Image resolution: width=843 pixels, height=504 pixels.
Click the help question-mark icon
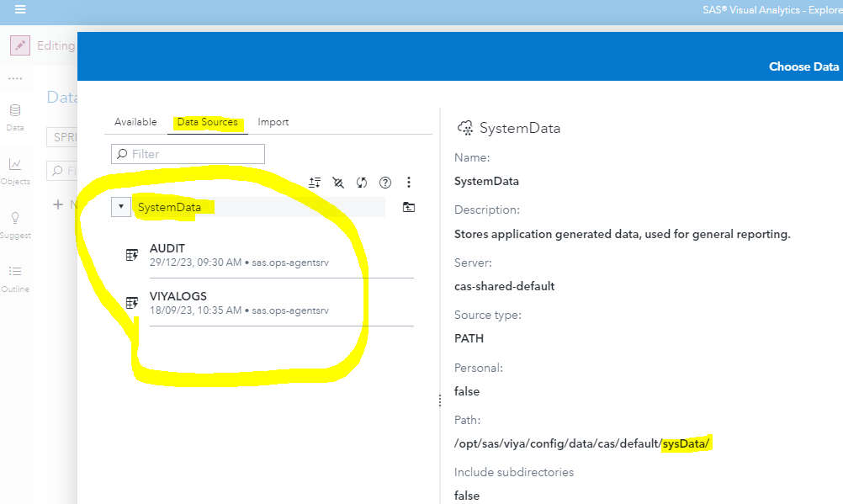385,182
